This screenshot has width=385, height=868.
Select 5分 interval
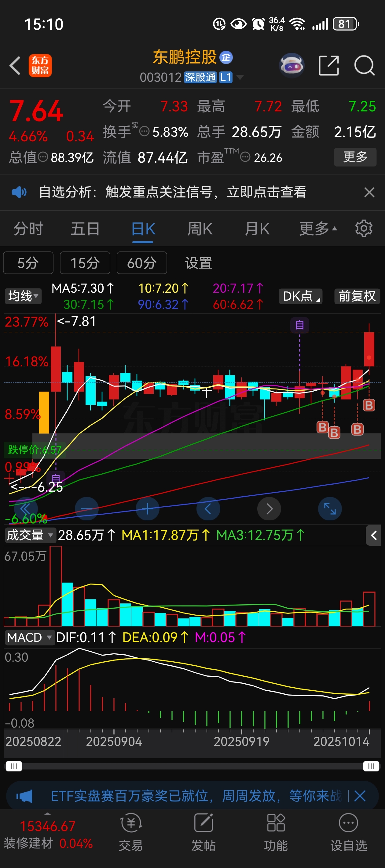[x=28, y=263]
